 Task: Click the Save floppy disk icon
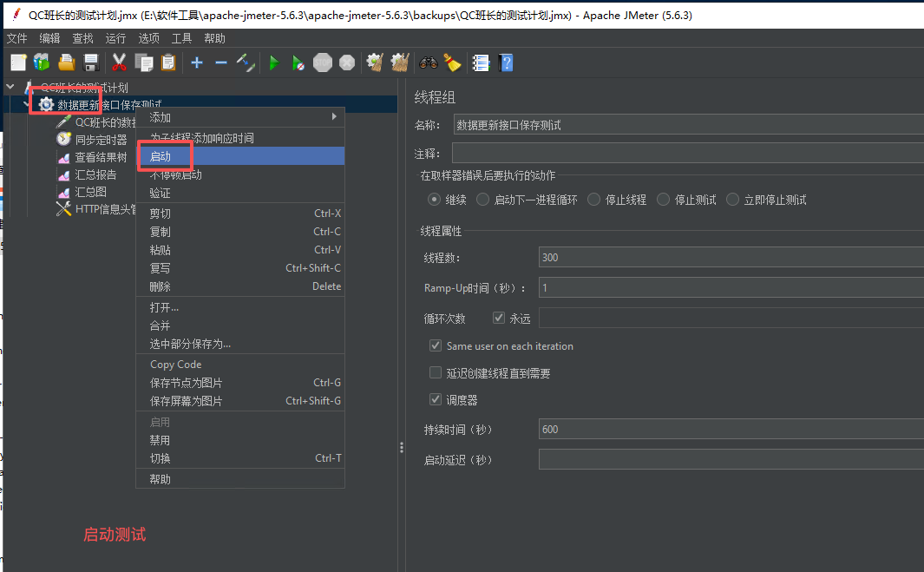click(91, 62)
